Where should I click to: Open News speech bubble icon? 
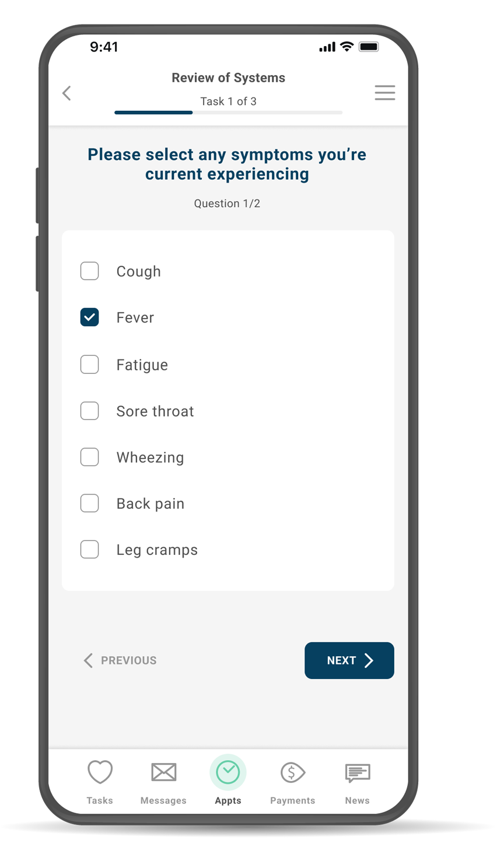point(357,773)
